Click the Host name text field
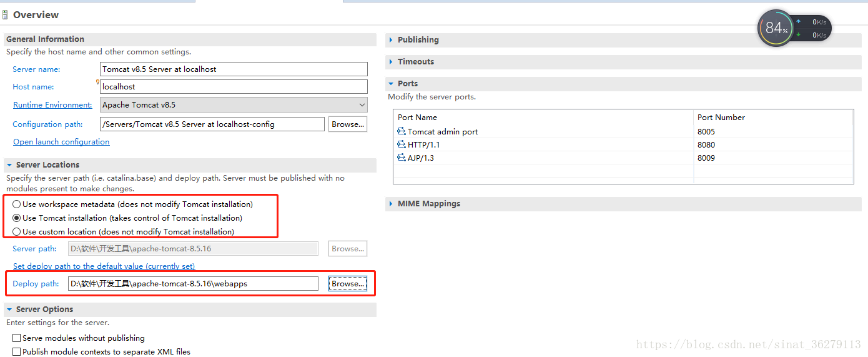Image resolution: width=868 pixels, height=357 pixels. (234, 87)
